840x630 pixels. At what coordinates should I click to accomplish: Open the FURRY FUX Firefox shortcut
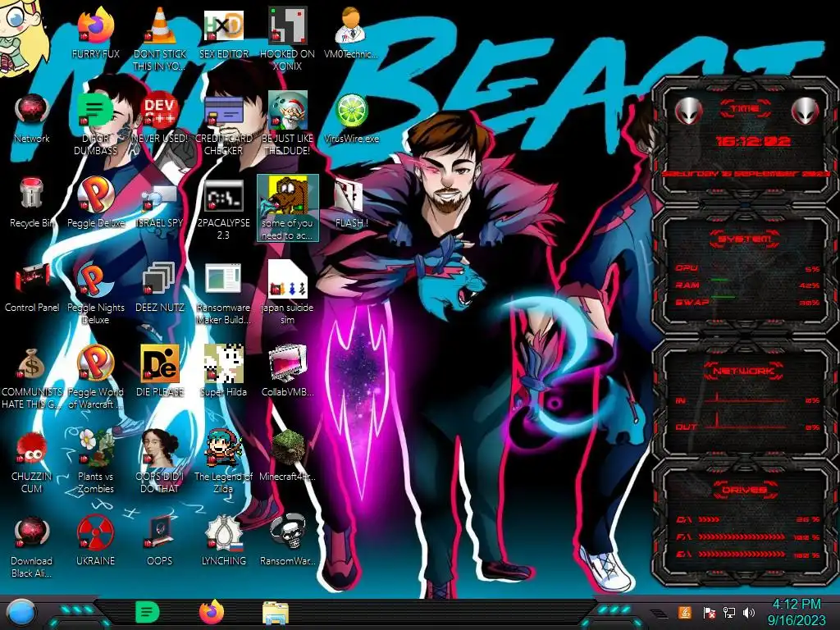tap(95, 33)
